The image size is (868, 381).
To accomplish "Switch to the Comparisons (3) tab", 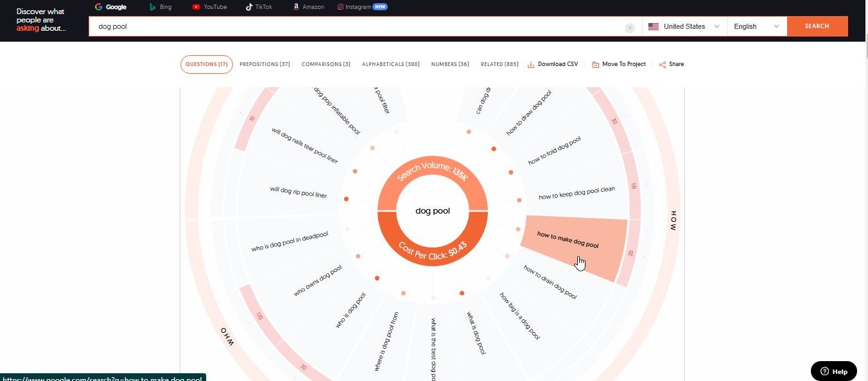I will click(x=325, y=64).
